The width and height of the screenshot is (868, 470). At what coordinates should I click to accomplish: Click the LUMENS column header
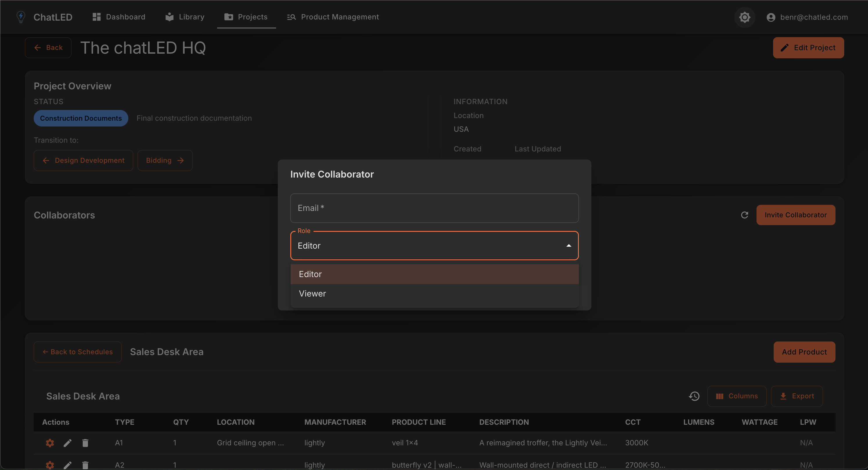click(698, 422)
